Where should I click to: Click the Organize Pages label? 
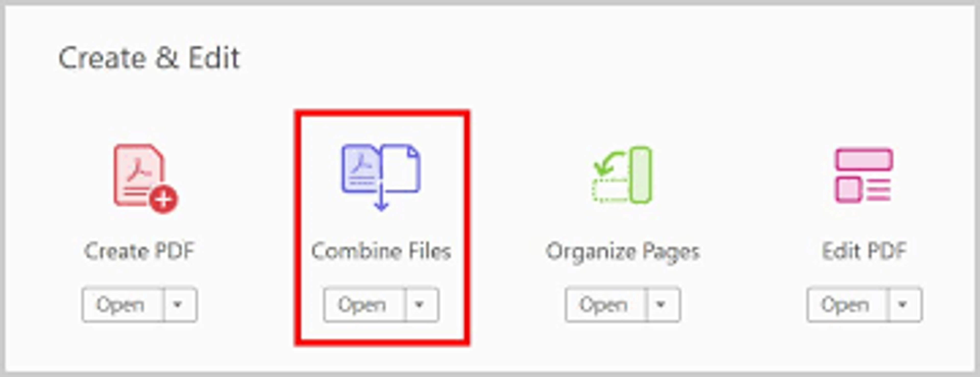[623, 252]
